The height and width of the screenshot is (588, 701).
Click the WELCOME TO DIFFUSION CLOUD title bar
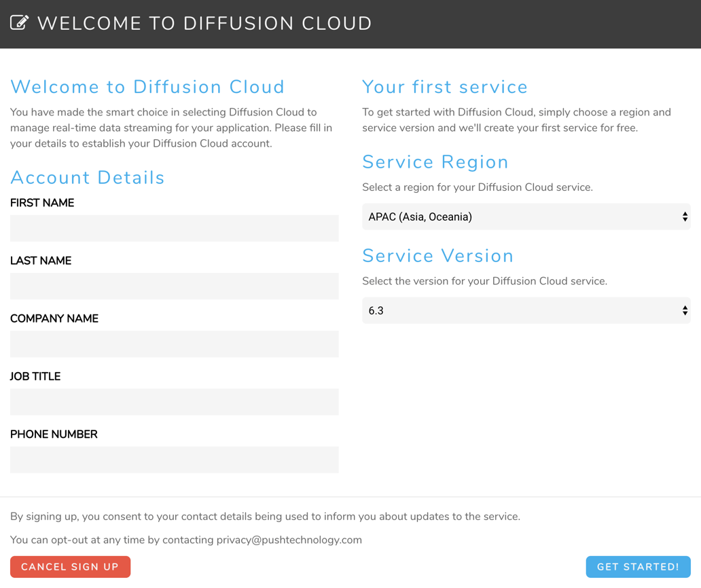click(x=205, y=23)
